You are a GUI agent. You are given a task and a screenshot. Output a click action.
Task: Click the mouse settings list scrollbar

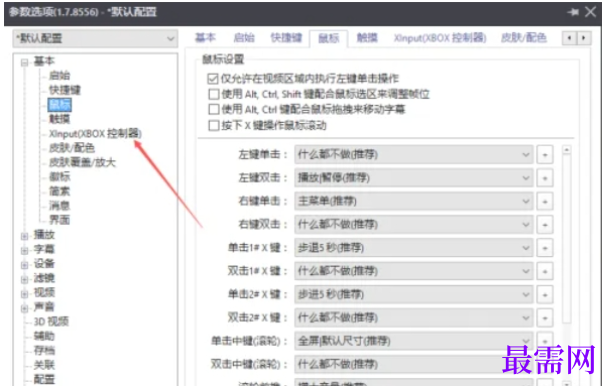coord(566,239)
